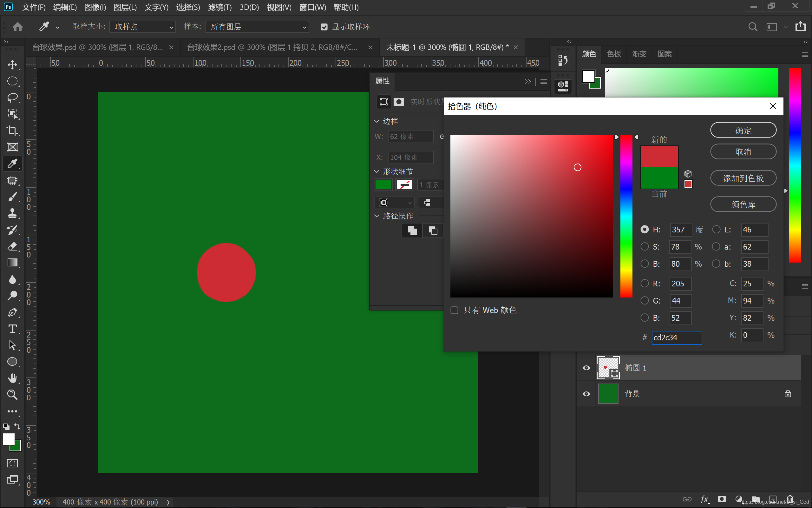Select the Lasso tool
The width and height of the screenshot is (812, 508).
(x=12, y=97)
